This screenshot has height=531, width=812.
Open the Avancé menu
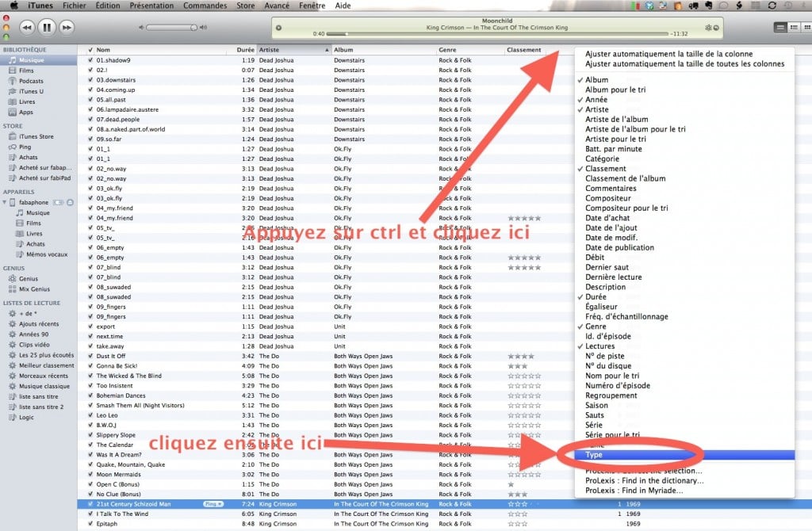tap(277, 6)
